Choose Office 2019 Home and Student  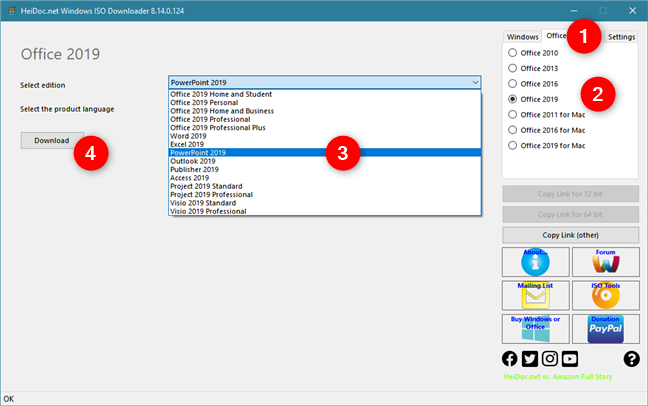point(325,94)
